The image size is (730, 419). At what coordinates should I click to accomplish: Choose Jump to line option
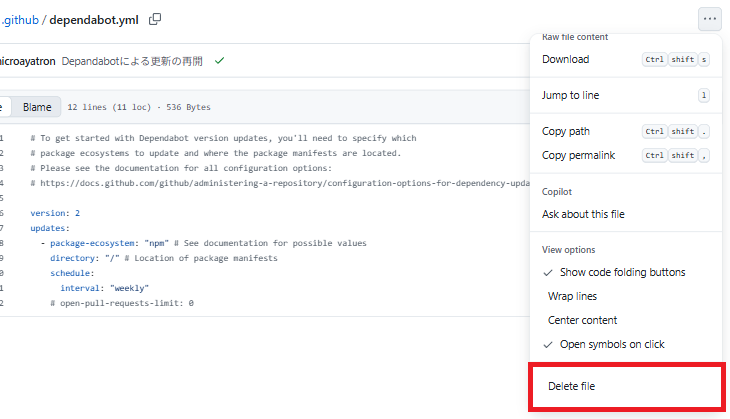click(571, 95)
